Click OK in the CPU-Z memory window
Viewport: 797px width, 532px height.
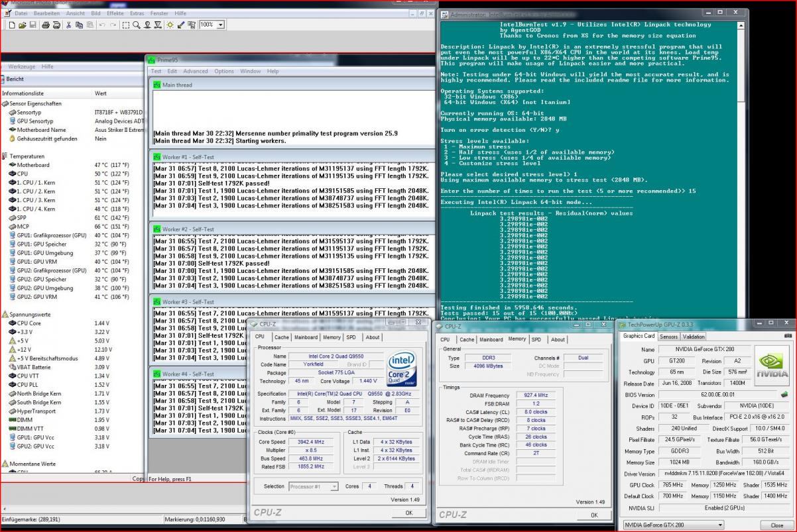593,515
